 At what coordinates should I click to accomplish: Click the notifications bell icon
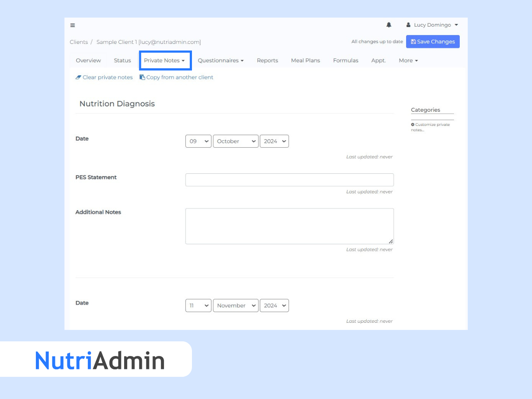[x=389, y=25]
